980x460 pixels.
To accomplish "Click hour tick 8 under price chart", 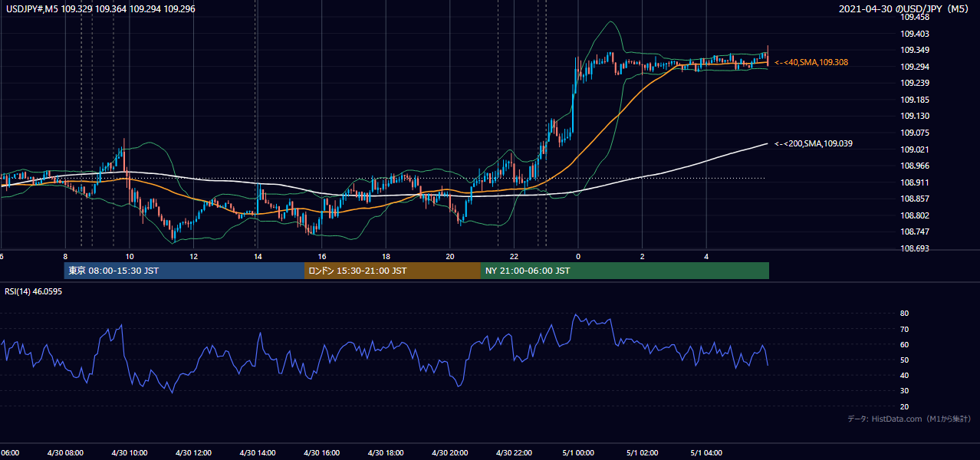I will click(x=65, y=257).
